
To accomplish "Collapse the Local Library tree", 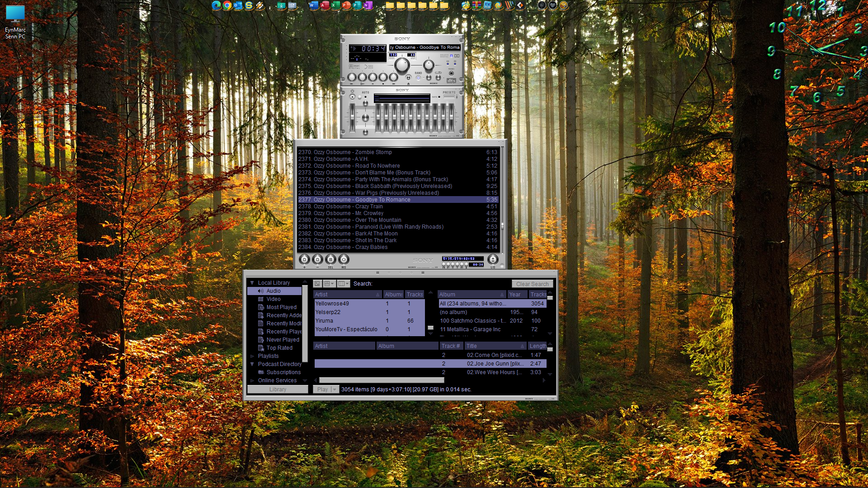I will pos(252,283).
